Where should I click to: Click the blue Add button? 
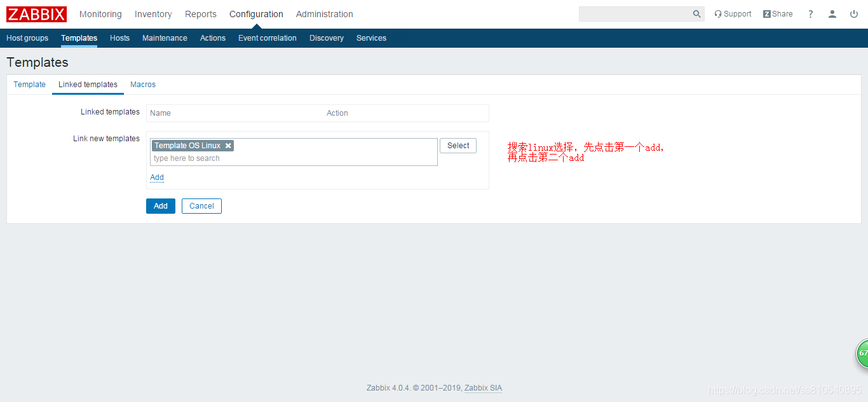pos(161,206)
